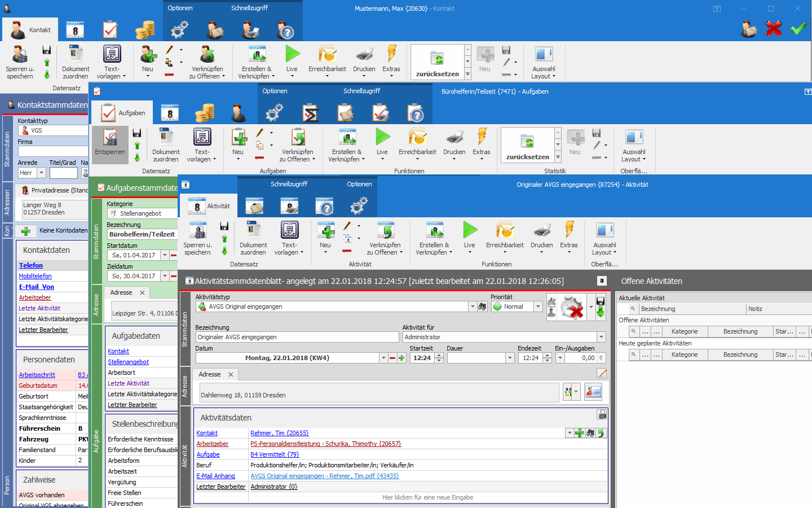
Task: Click the green checkmark in Kontakt window title area
Action: 798,28
